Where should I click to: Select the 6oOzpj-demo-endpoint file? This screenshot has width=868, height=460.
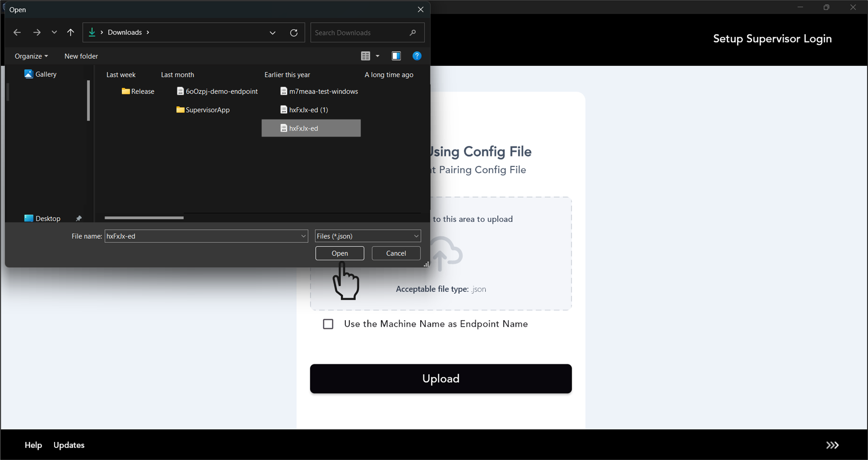tap(217, 91)
